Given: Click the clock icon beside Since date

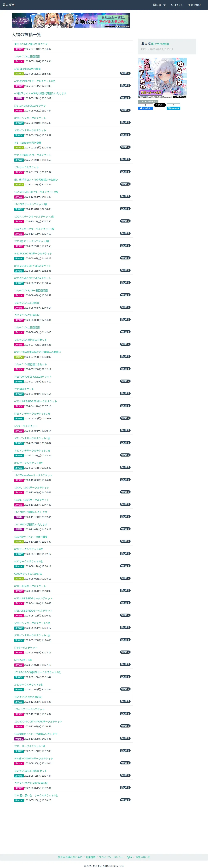Looking at the screenshot, I should coord(142,49).
